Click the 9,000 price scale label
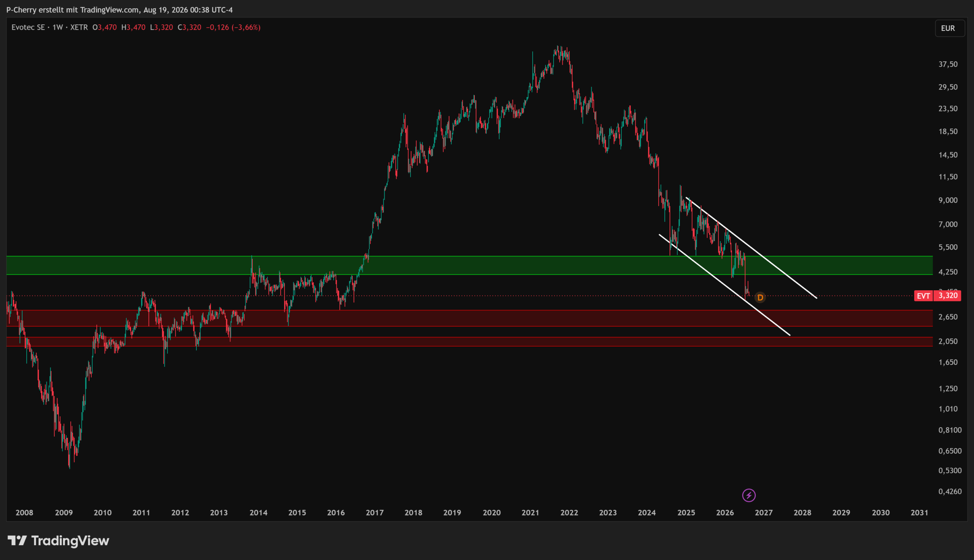The height and width of the screenshot is (560, 974). click(x=948, y=200)
